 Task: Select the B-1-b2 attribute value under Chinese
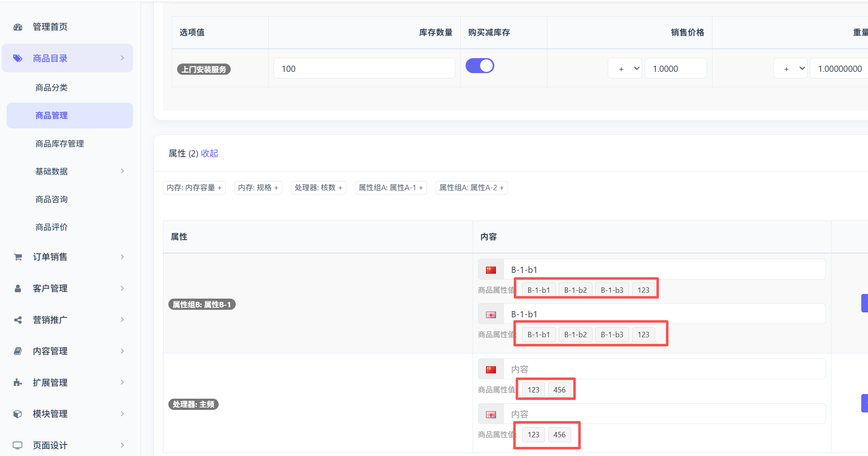pos(575,290)
